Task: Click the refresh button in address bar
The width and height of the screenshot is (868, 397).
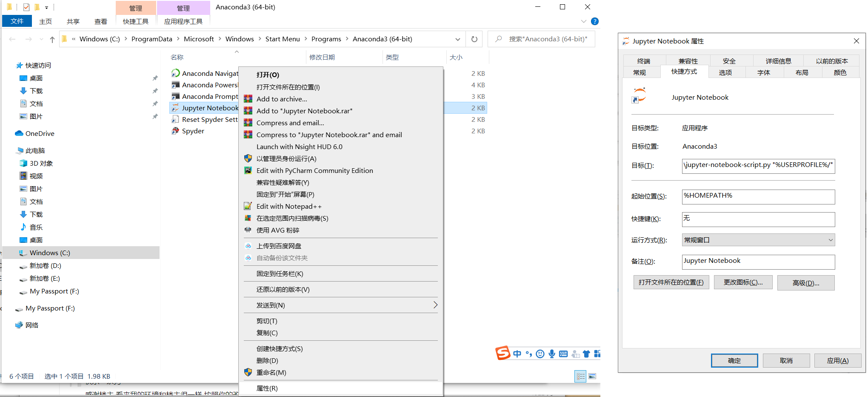Action: [x=474, y=39]
